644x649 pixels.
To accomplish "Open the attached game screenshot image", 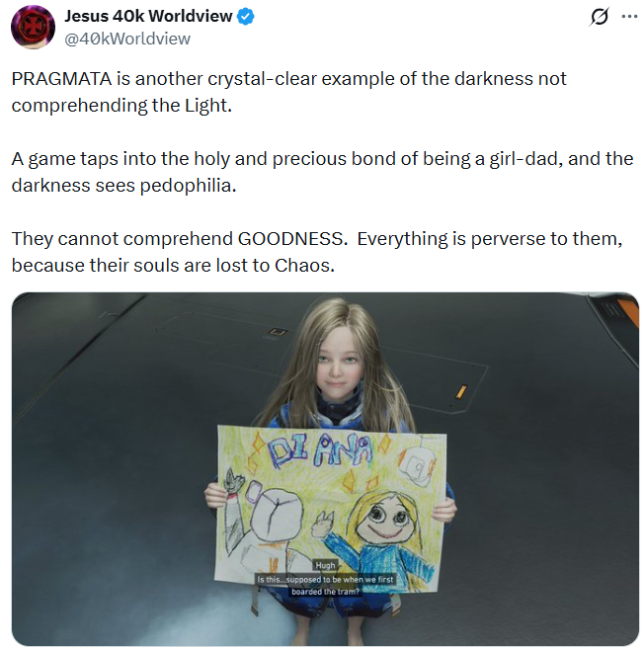I will (x=325, y=469).
